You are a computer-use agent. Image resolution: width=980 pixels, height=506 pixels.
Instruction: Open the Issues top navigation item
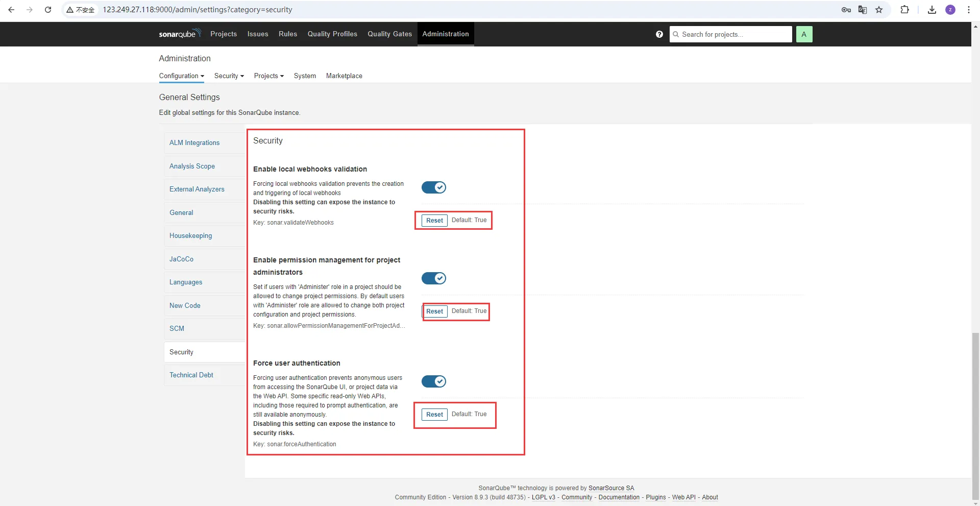click(258, 34)
